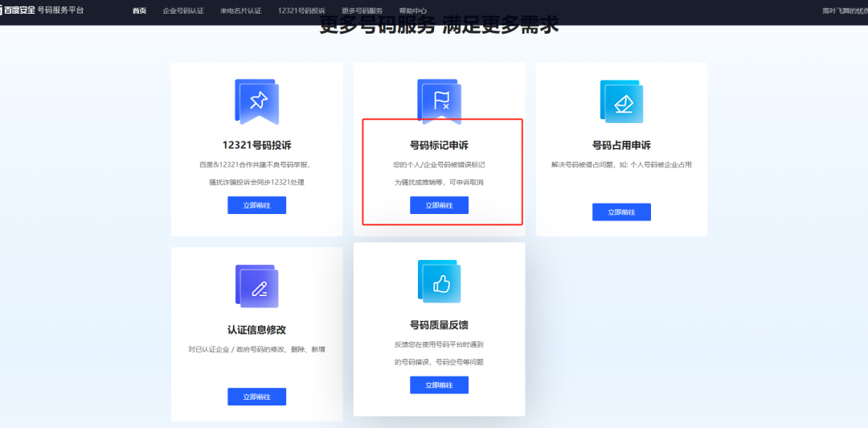Click text 骚扰诈骗投诉会同步12321处理
The height and width of the screenshot is (428, 868).
tap(257, 182)
